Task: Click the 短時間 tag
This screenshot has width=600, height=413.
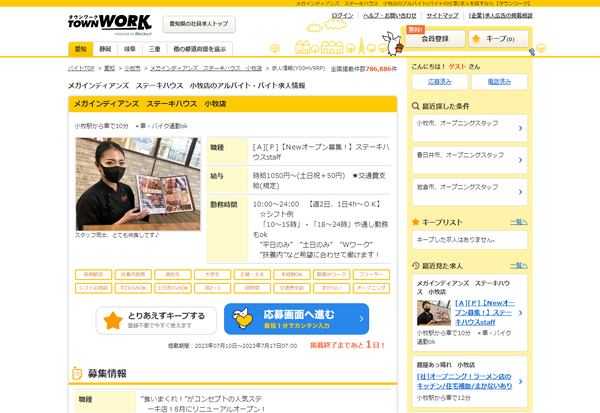Action: [252, 288]
